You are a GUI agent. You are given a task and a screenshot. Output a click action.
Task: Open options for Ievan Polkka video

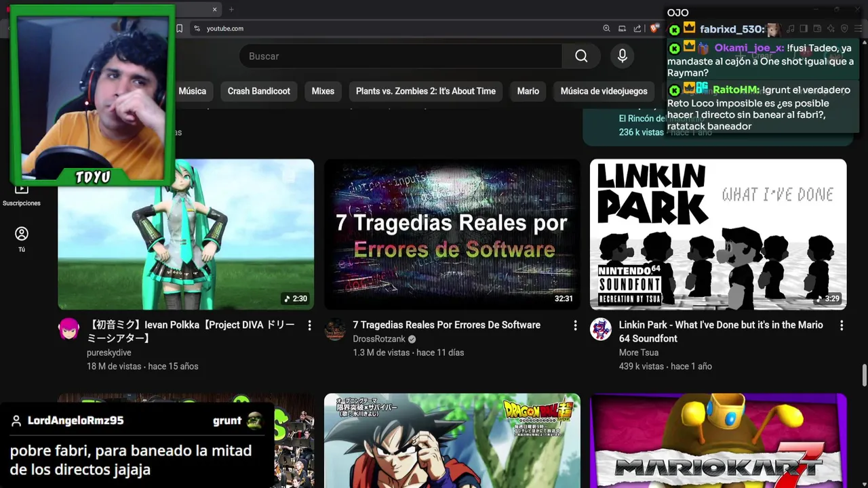click(309, 325)
